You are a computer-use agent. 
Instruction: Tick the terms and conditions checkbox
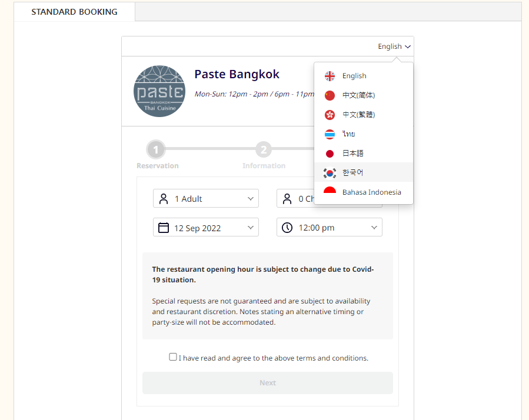(x=173, y=357)
